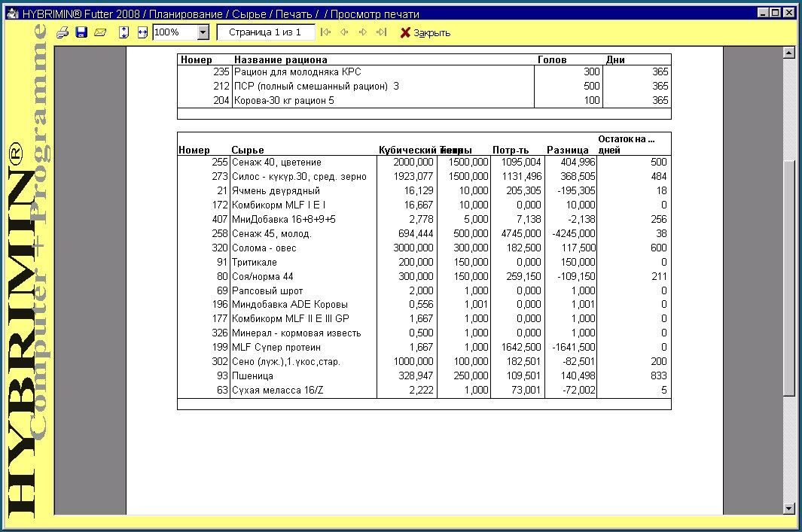
Task: Fit page width with horizontal arrows icon
Action: 142,32
